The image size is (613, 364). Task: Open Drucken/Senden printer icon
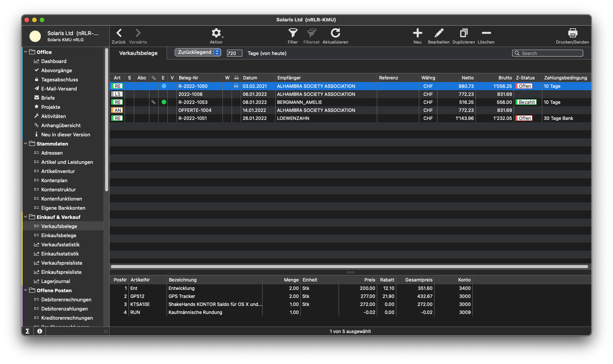pos(572,33)
